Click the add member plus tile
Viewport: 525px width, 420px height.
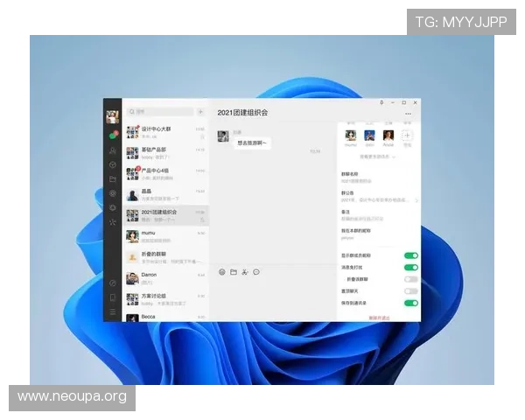(407, 136)
